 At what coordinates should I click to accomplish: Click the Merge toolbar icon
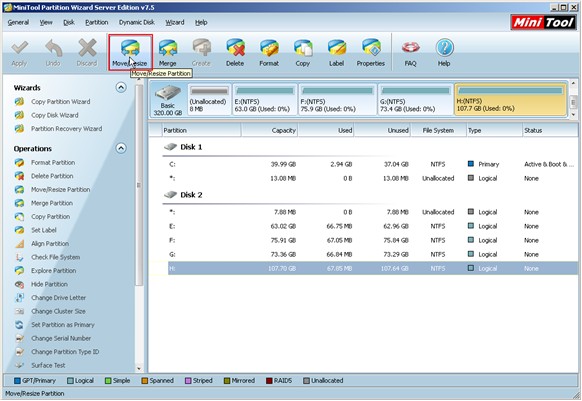tap(167, 52)
